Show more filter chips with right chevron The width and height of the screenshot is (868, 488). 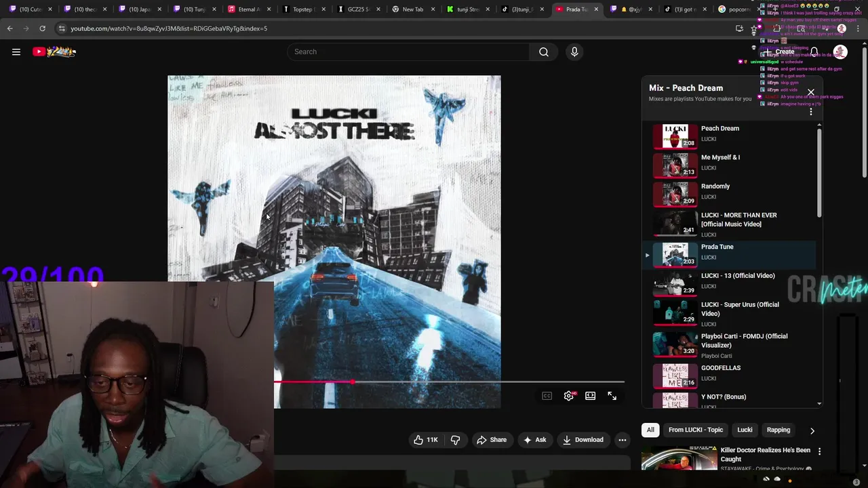812,430
